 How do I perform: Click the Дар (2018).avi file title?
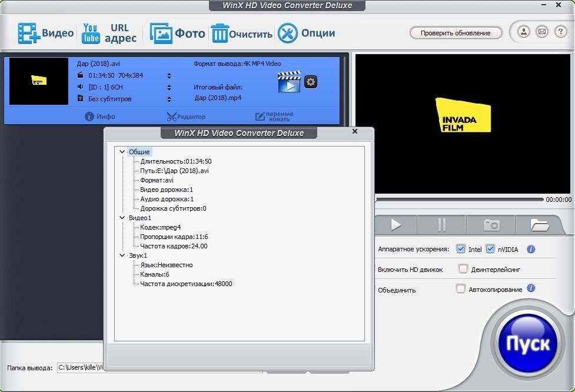pyautogui.click(x=98, y=64)
